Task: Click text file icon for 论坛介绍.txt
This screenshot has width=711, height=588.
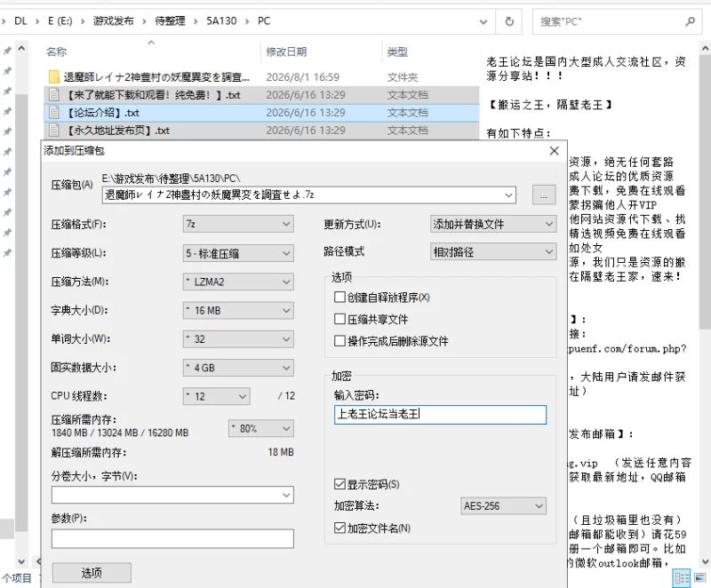Action: tap(54, 112)
